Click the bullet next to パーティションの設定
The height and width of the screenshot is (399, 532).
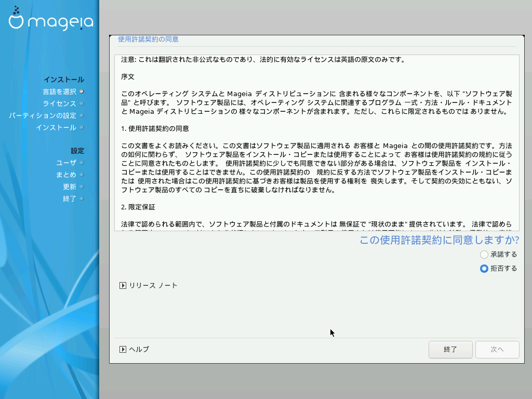(82, 115)
